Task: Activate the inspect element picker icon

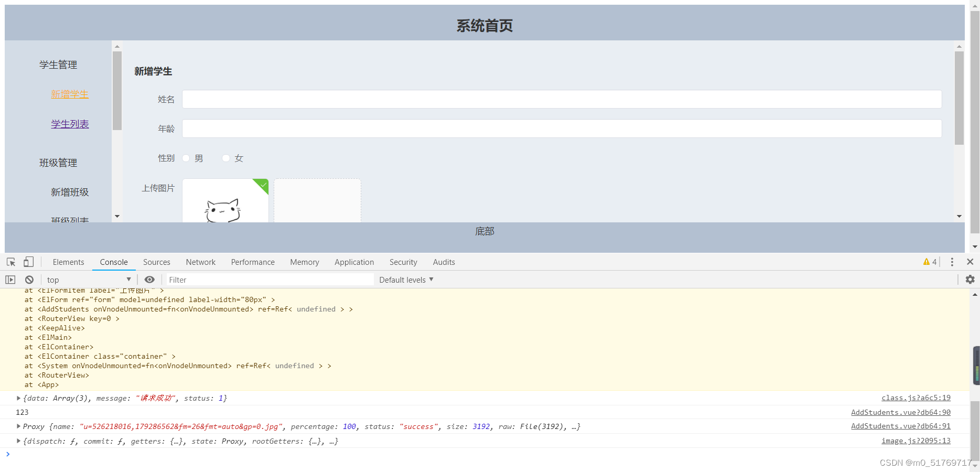Action: tap(11, 262)
